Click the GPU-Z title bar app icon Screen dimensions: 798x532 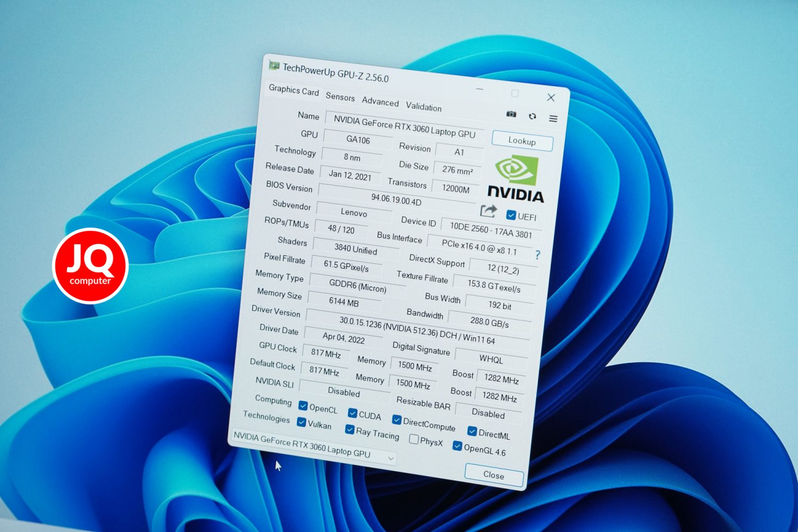(274, 65)
